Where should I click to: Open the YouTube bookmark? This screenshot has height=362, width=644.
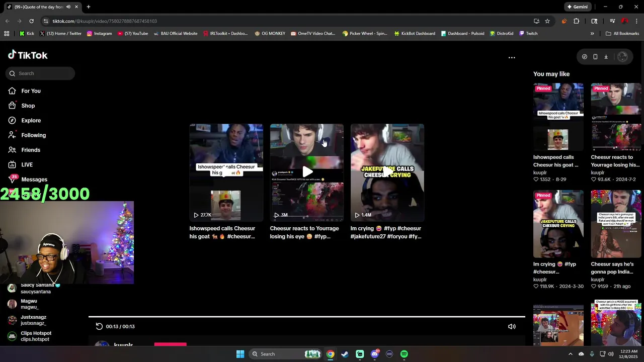tap(133, 34)
